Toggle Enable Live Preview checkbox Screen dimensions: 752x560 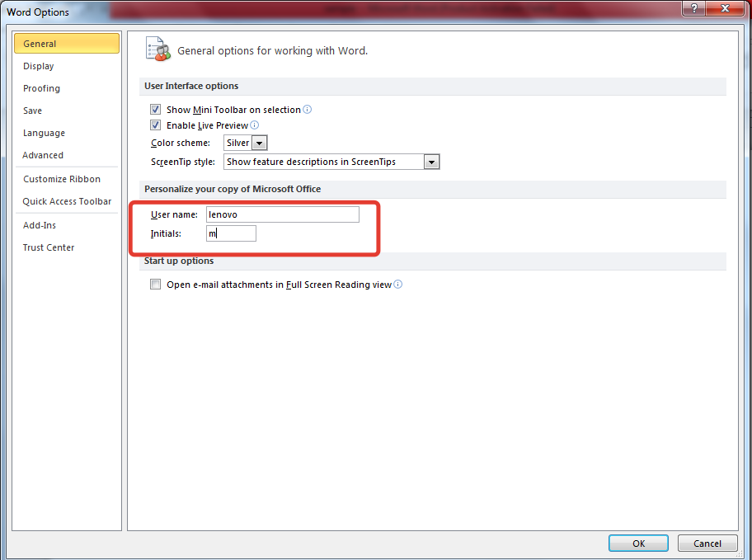(155, 125)
